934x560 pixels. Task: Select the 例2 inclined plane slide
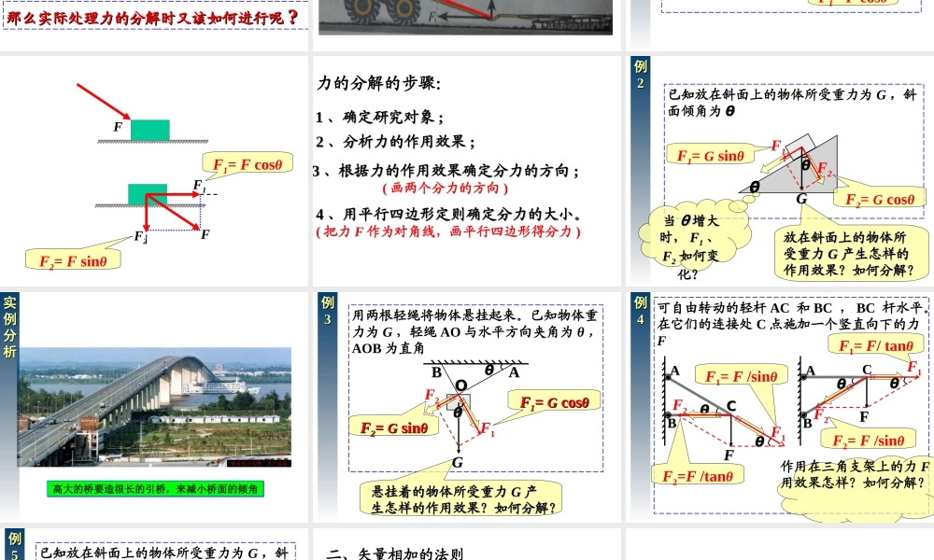point(780,171)
